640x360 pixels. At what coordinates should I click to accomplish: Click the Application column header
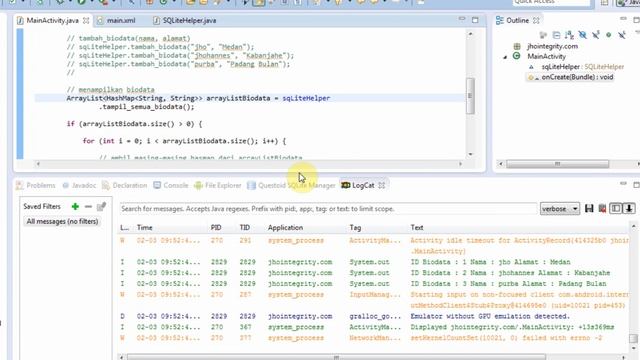pos(285,228)
